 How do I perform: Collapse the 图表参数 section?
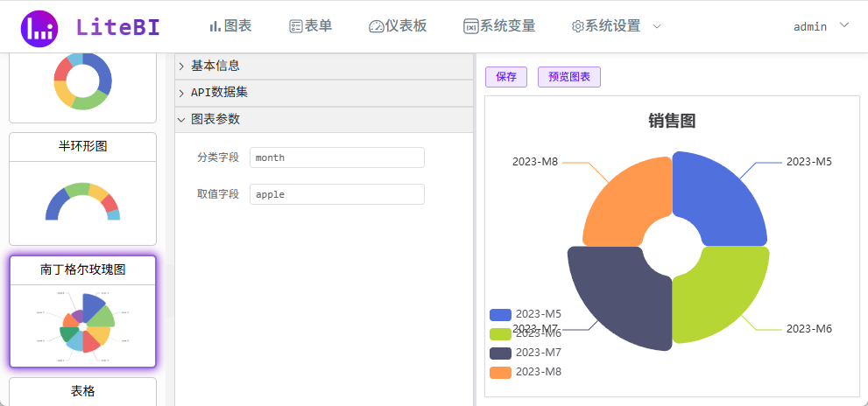pos(215,119)
